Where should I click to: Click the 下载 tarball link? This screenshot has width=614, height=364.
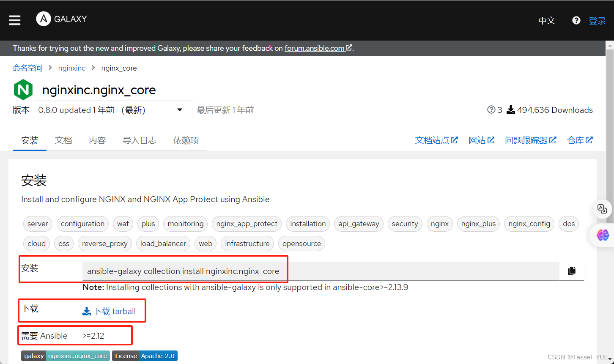(109, 312)
